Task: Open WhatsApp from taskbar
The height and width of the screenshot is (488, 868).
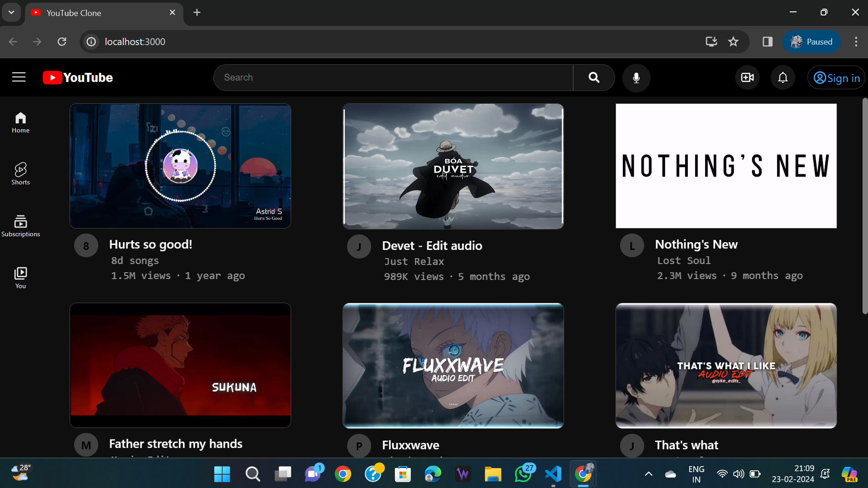Action: (523, 474)
